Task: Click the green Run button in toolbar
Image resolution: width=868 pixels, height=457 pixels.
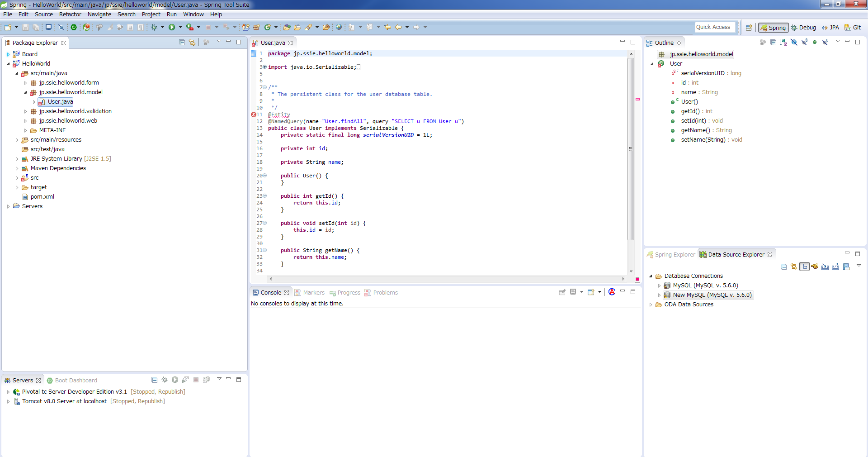Action: click(x=172, y=28)
